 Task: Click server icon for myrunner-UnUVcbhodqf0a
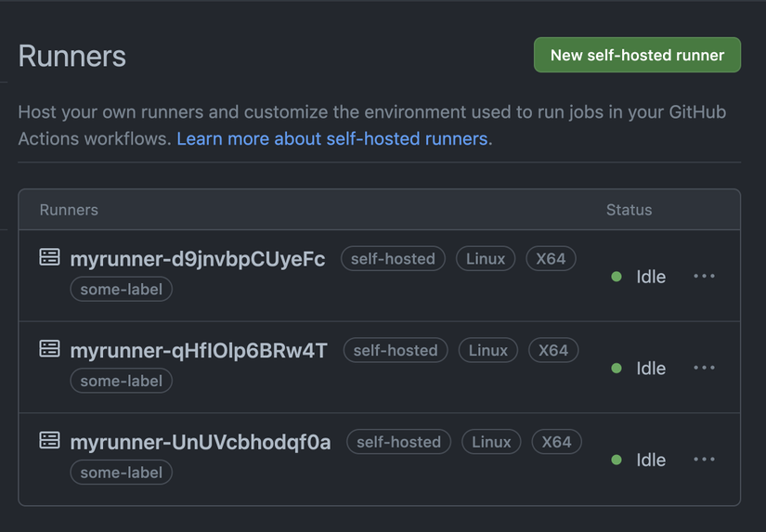click(49, 440)
